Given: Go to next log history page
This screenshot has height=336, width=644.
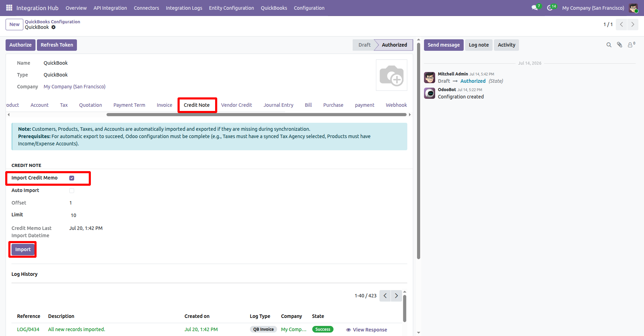Looking at the screenshot, I should coord(396,296).
